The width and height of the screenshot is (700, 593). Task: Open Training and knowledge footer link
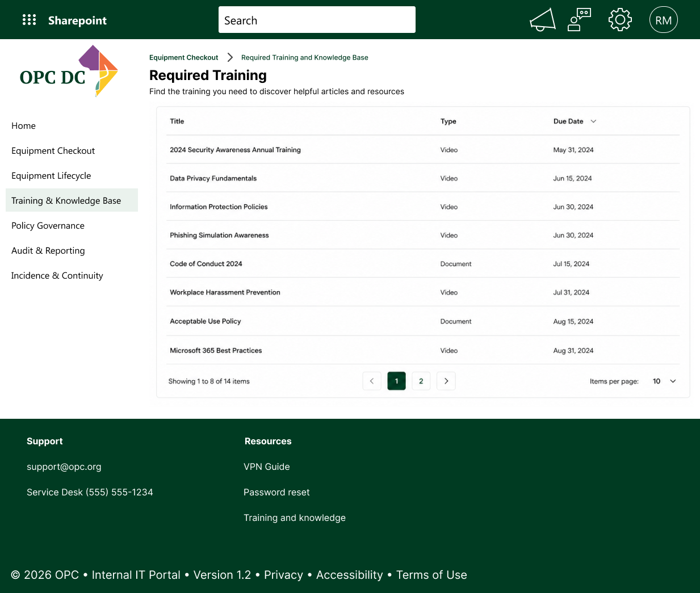tap(295, 518)
